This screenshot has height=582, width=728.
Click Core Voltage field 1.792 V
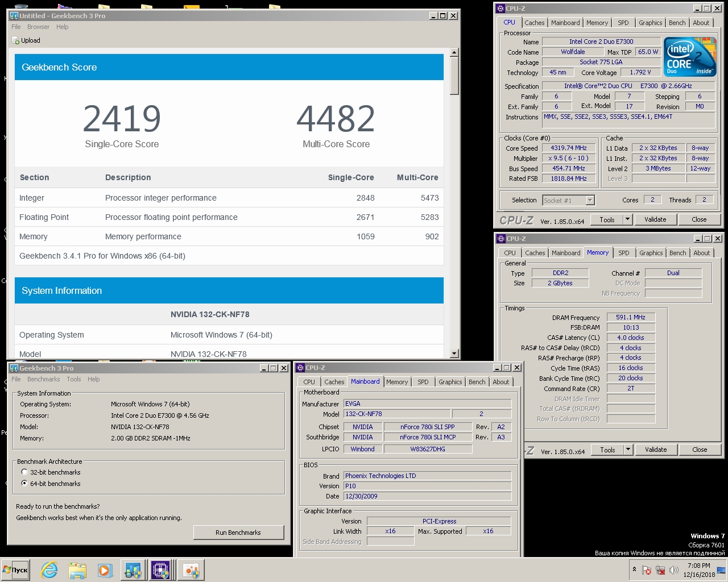click(x=640, y=72)
